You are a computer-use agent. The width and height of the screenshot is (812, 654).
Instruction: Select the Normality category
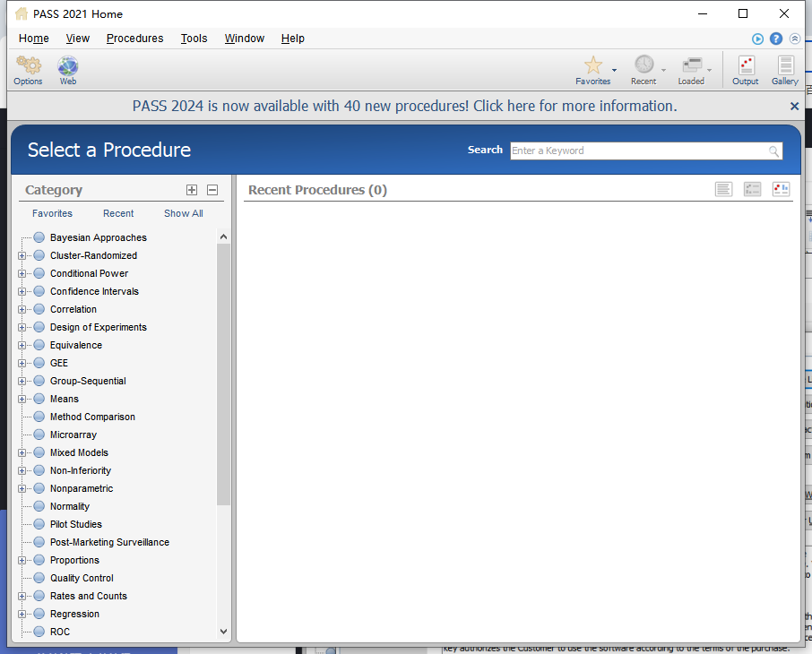[x=69, y=506]
